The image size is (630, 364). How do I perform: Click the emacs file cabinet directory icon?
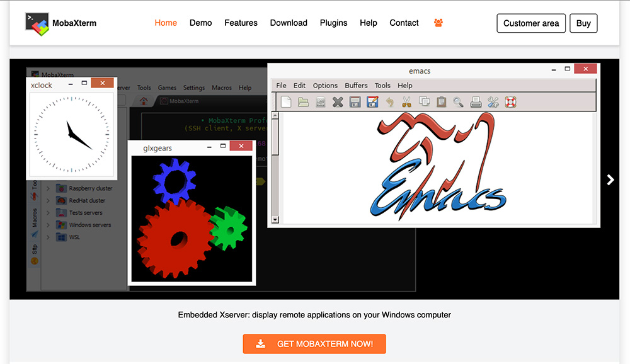pyautogui.click(x=320, y=102)
